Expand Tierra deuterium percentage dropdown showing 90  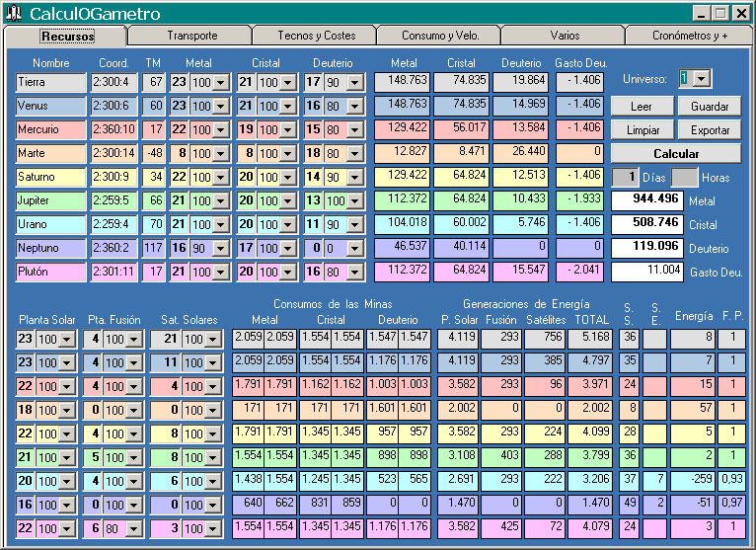point(355,83)
